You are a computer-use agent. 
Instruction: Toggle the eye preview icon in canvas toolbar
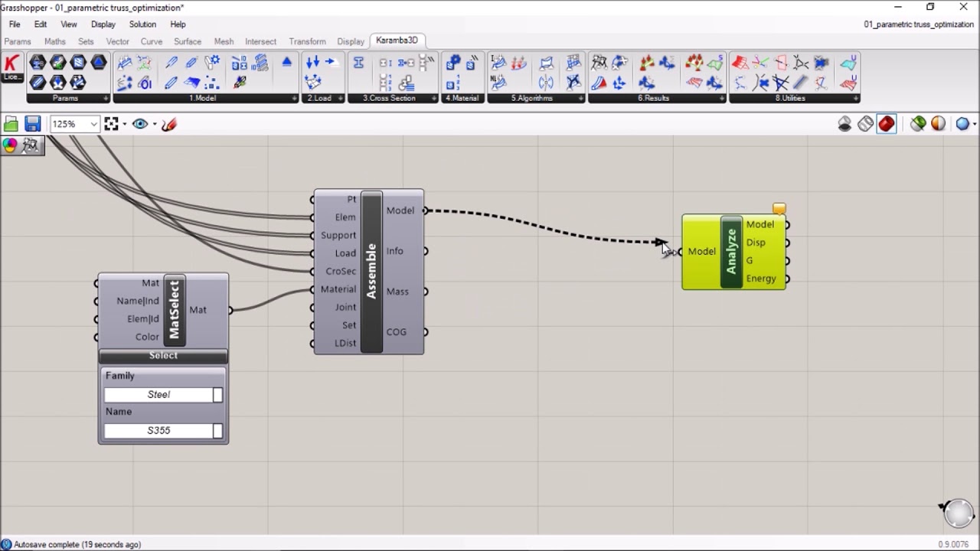(140, 124)
